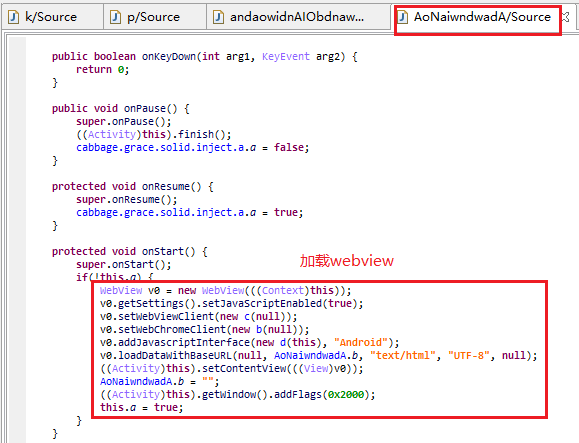Click the super.onPause() call
The image size is (579, 443).
tap(124, 121)
